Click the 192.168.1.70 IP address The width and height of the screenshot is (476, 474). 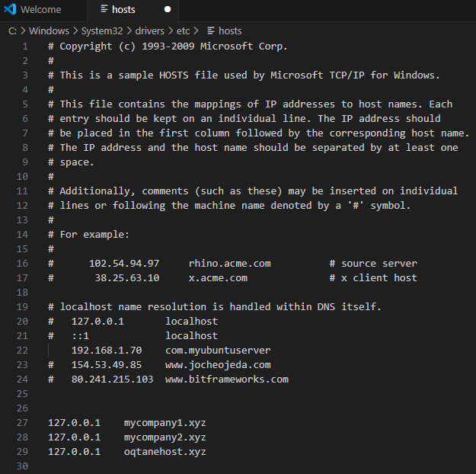(107, 351)
